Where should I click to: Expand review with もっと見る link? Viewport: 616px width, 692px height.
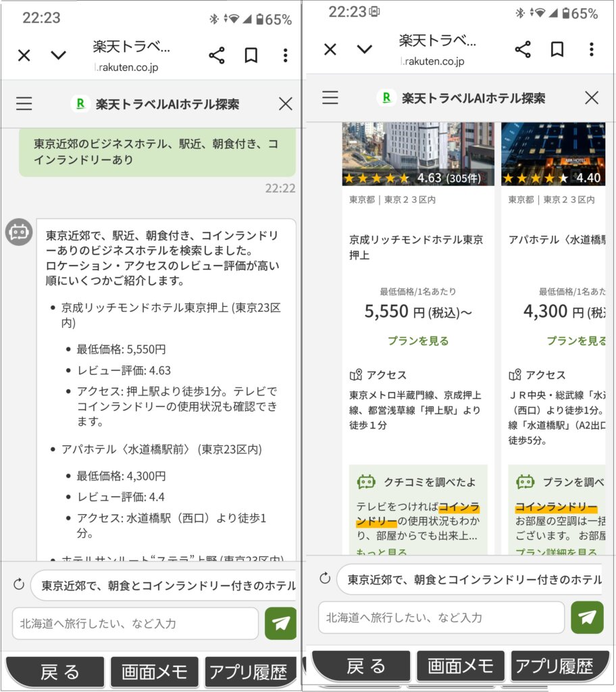point(382,552)
